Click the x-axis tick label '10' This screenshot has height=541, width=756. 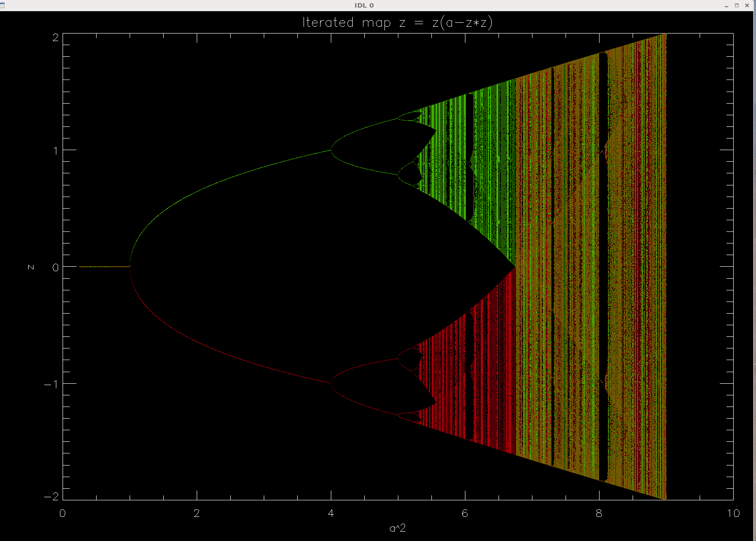point(733,513)
